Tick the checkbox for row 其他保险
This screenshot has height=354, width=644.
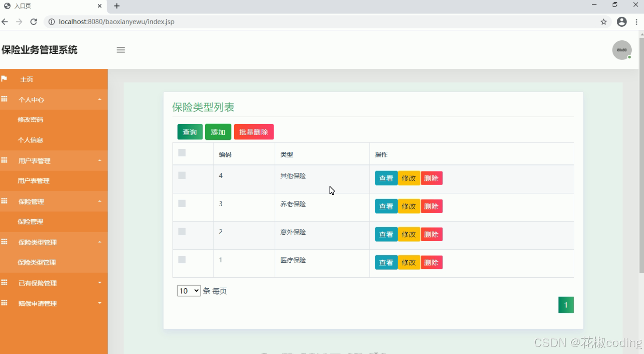click(182, 175)
